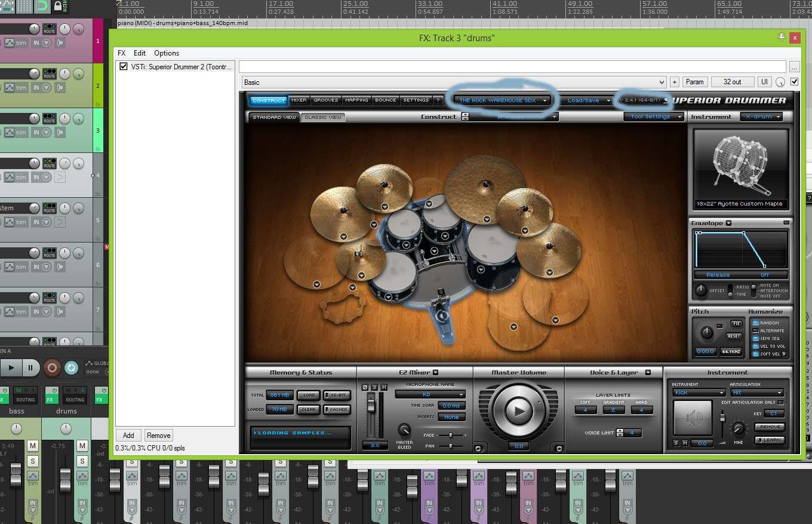Grab the drums channel volume fader

tap(65, 479)
